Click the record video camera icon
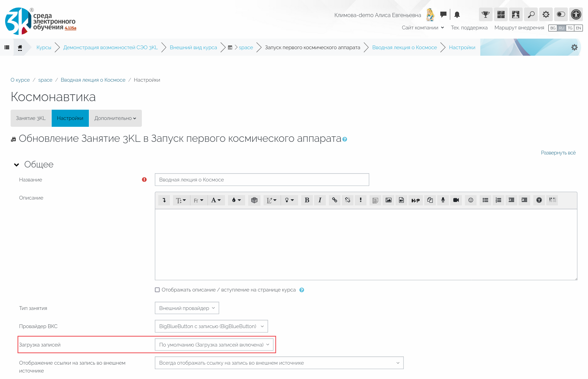 (x=456, y=200)
